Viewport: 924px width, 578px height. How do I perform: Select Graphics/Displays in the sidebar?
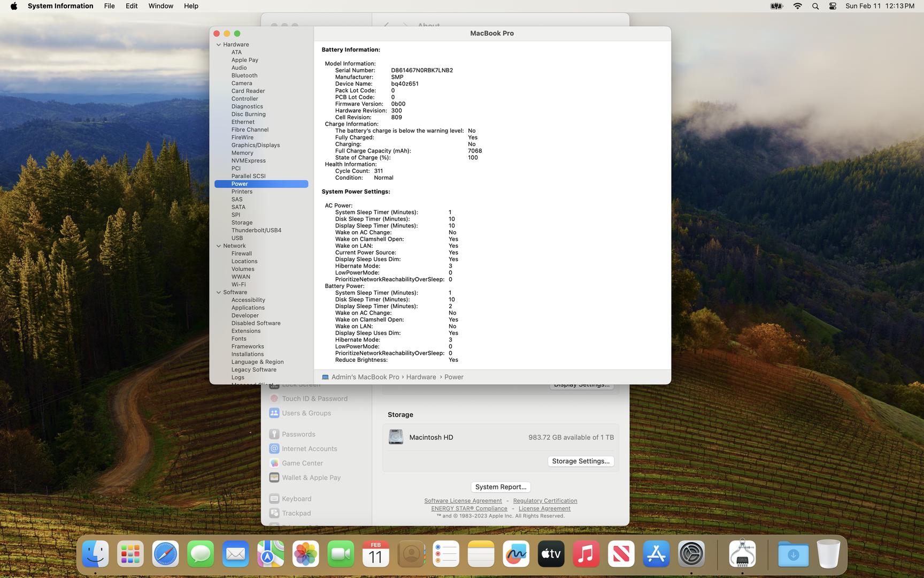pyautogui.click(x=255, y=145)
